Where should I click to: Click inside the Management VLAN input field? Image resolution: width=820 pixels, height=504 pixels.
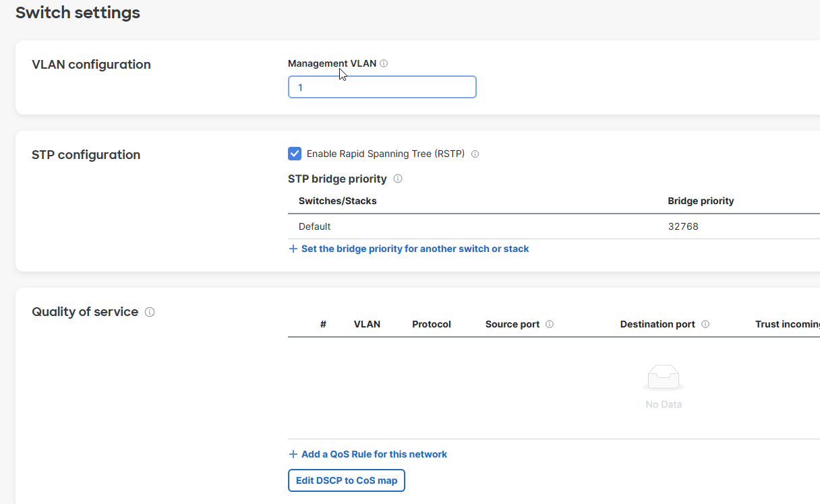click(x=382, y=87)
